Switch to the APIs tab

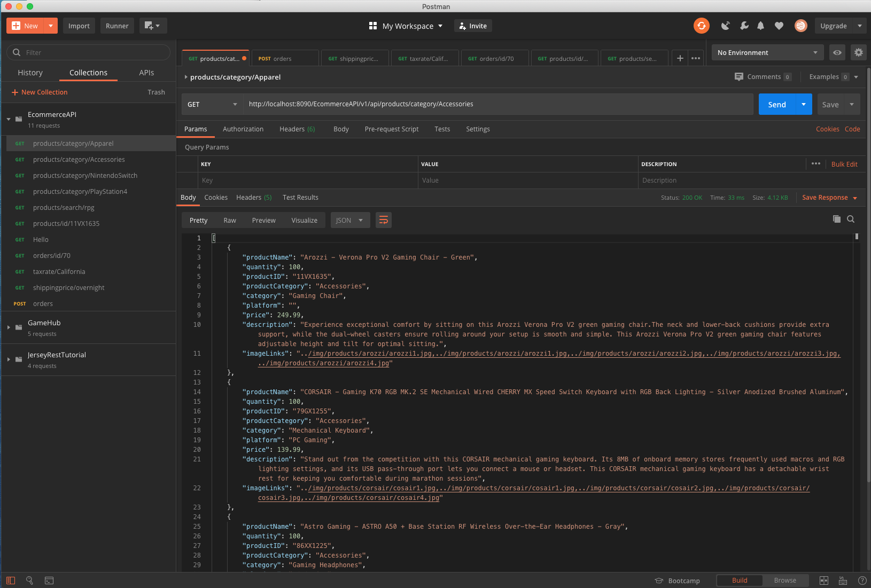coord(146,73)
